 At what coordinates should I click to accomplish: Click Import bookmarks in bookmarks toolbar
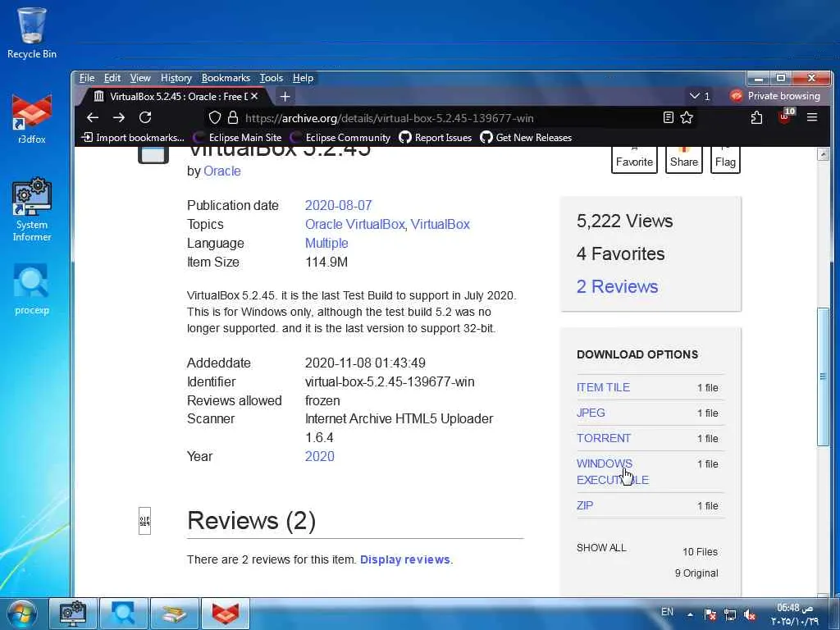pos(133,138)
